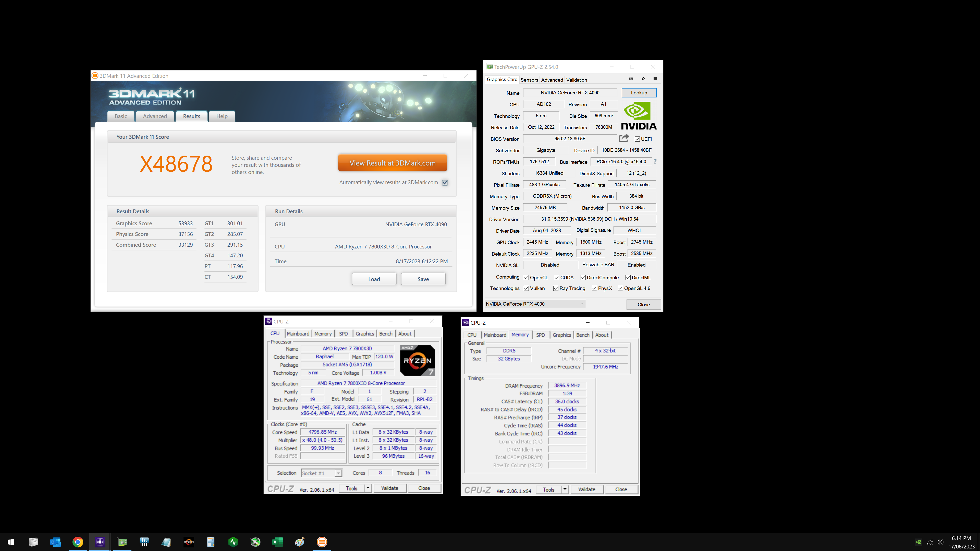Switch to 3DMark 11 via taskbar icon
980x551 pixels.
(x=322, y=542)
